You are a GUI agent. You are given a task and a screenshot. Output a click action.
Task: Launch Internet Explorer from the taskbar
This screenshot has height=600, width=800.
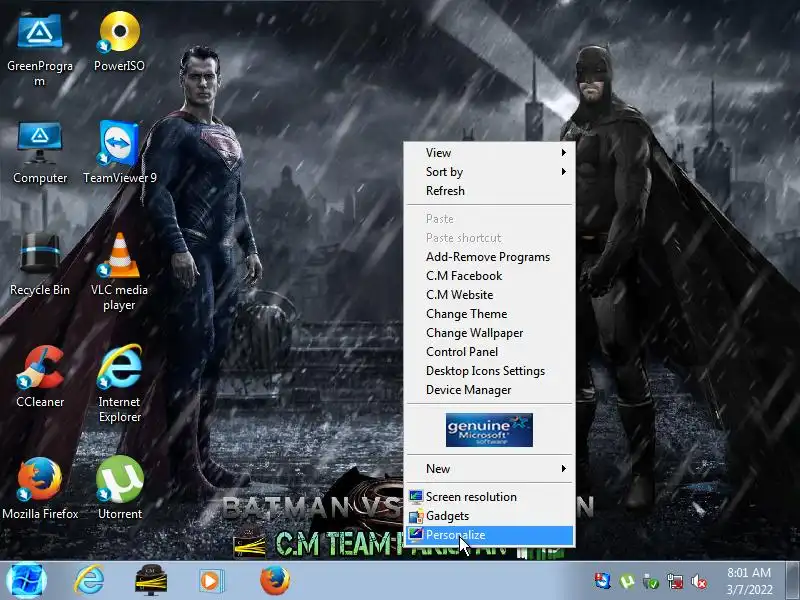90,581
